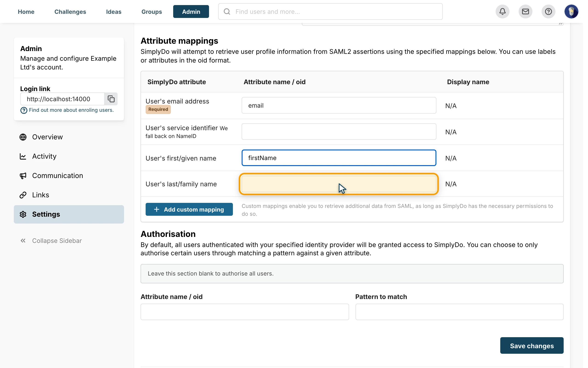
Task: Click the last/family name attribute field
Action: (339, 184)
